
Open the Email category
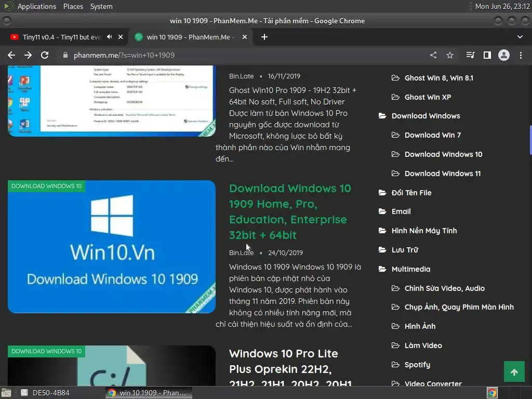tap(401, 212)
